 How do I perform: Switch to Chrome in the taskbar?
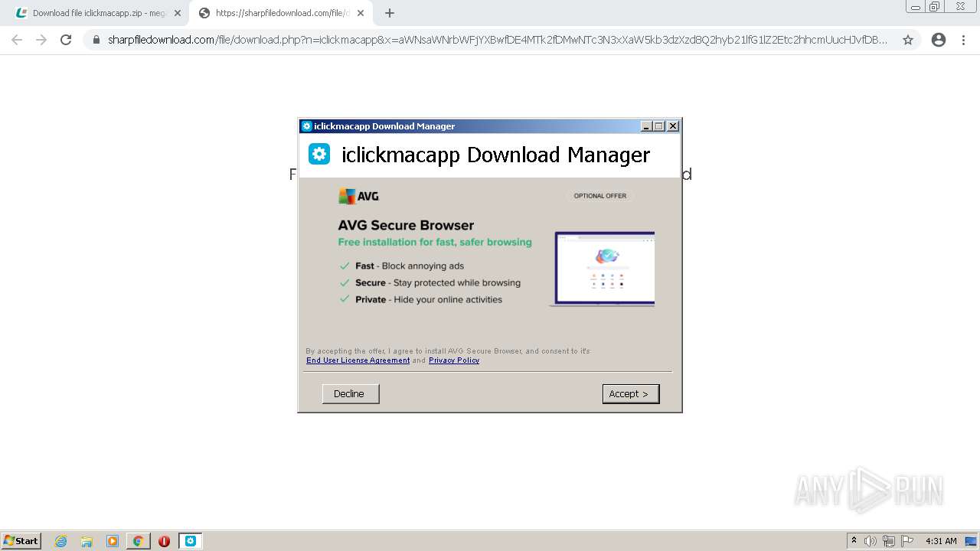click(138, 541)
